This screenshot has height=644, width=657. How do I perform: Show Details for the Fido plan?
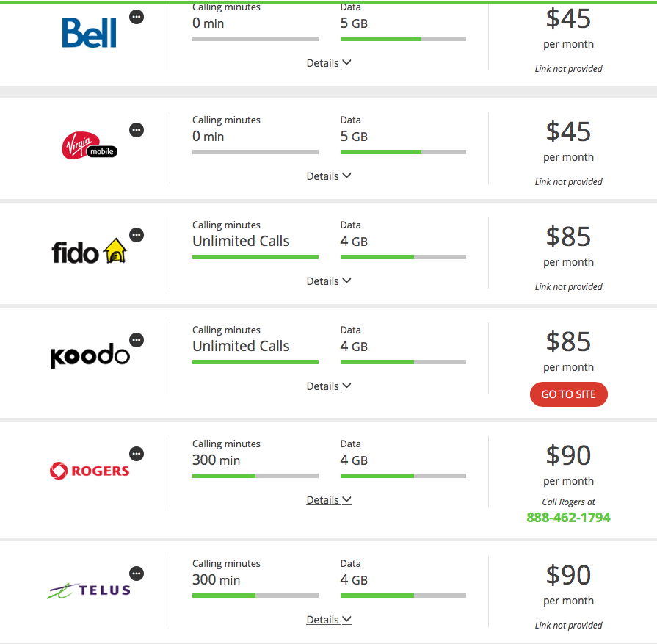(x=329, y=281)
